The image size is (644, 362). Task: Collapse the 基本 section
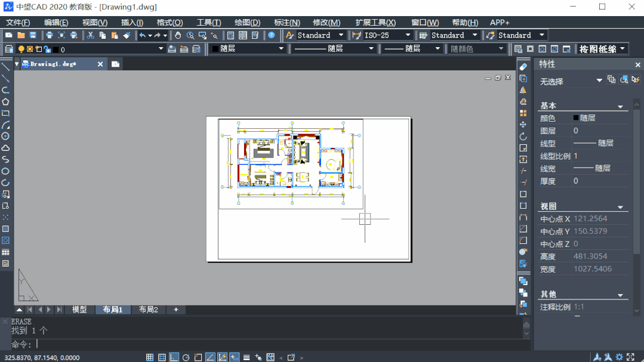tap(620, 107)
